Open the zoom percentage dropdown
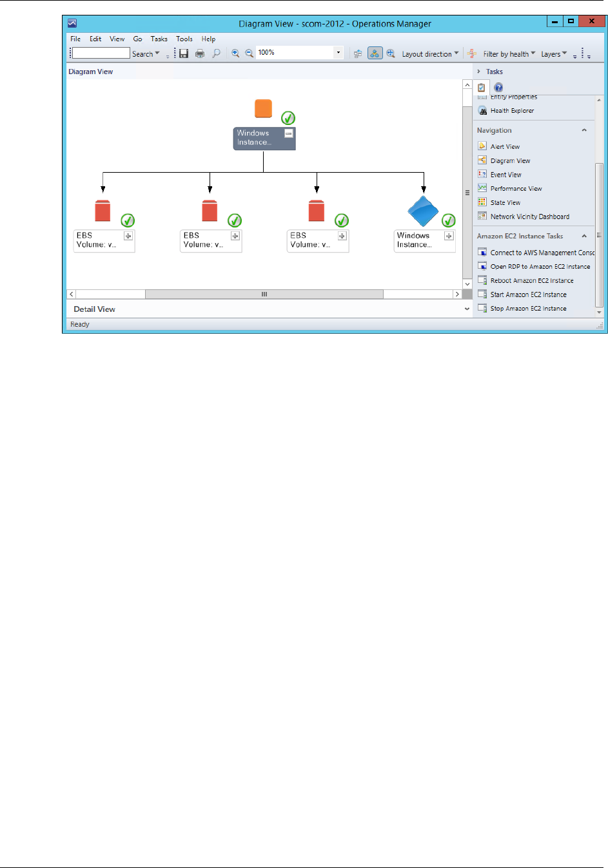 tap(338, 53)
